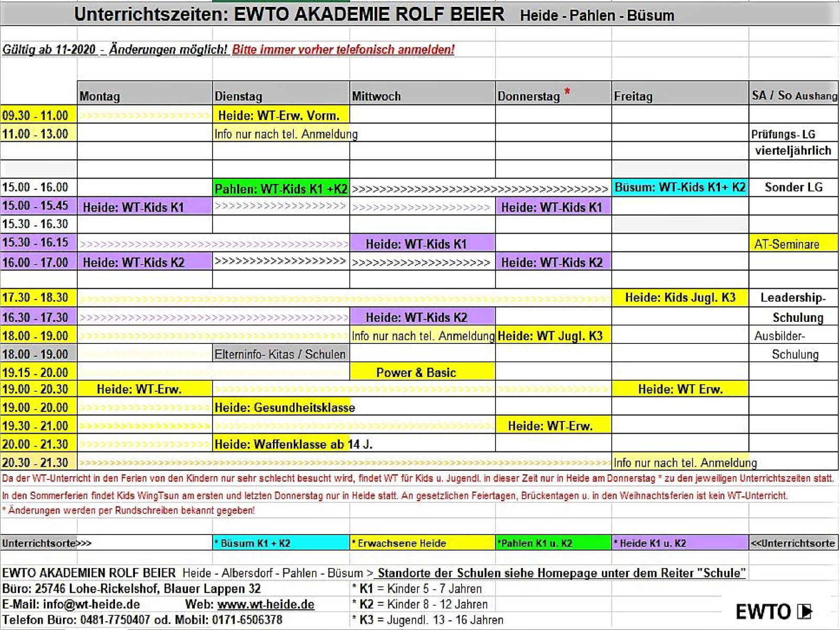Select the cyan Büsum: WT-Kids K1+ K2 cell
Image resolution: width=840 pixels, height=630 pixels.
tap(680, 187)
